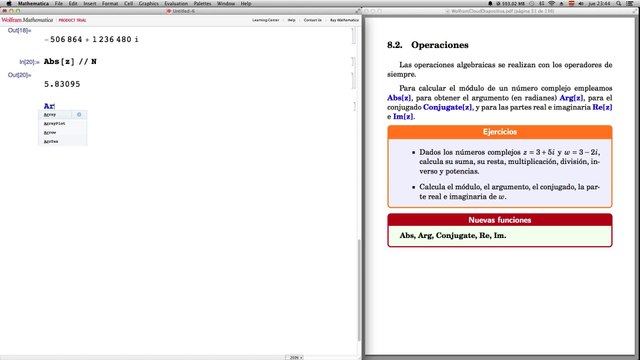
Task: Open the File menu
Action: pyautogui.click(x=59, y=3)
